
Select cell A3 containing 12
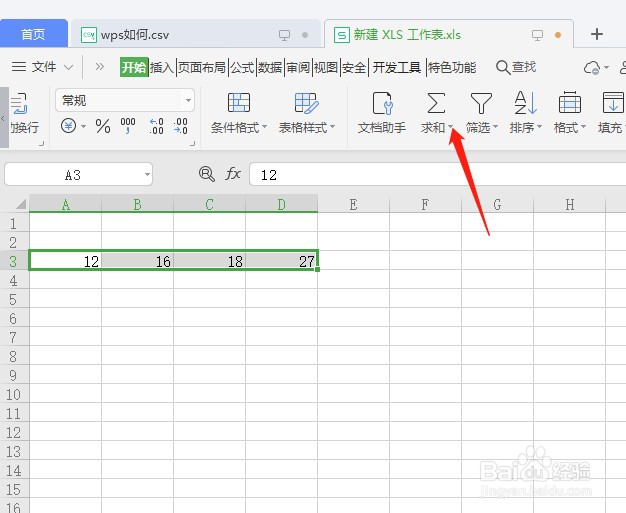[x=65, y=261]
